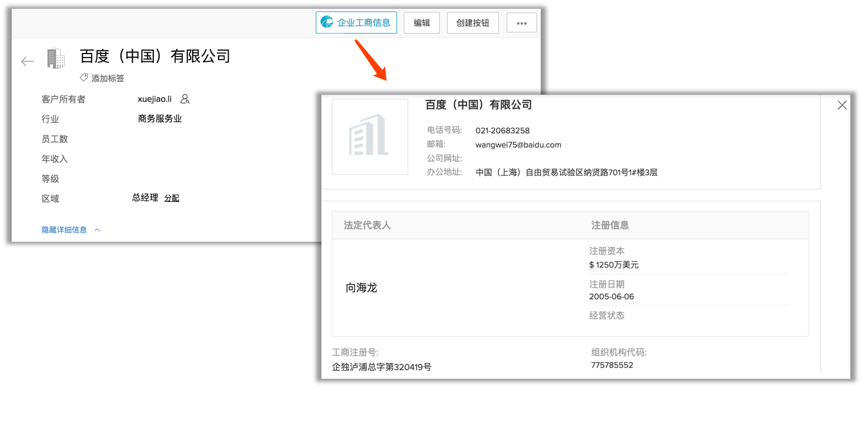The width and height of the screenshot is (868, 427).
Task: Click the 电话号码 label in popup
Action: click(445, 130)
